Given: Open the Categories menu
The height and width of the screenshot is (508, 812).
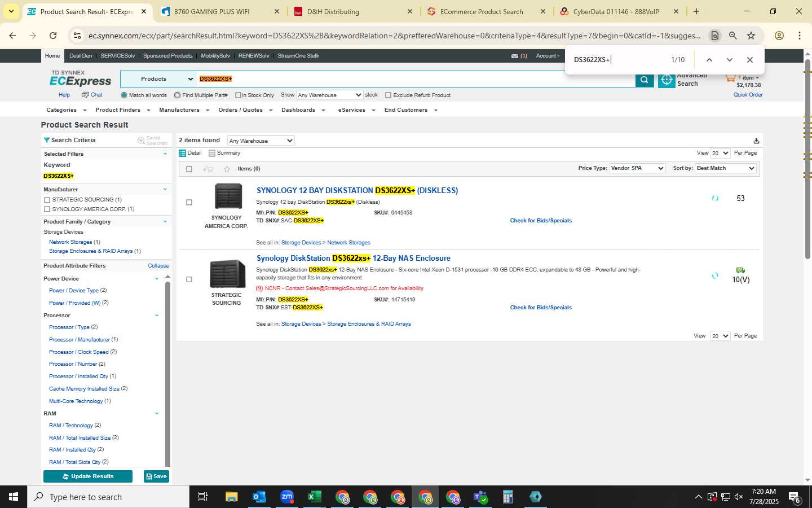Looking at the screenshot, I should coord(66,110).
